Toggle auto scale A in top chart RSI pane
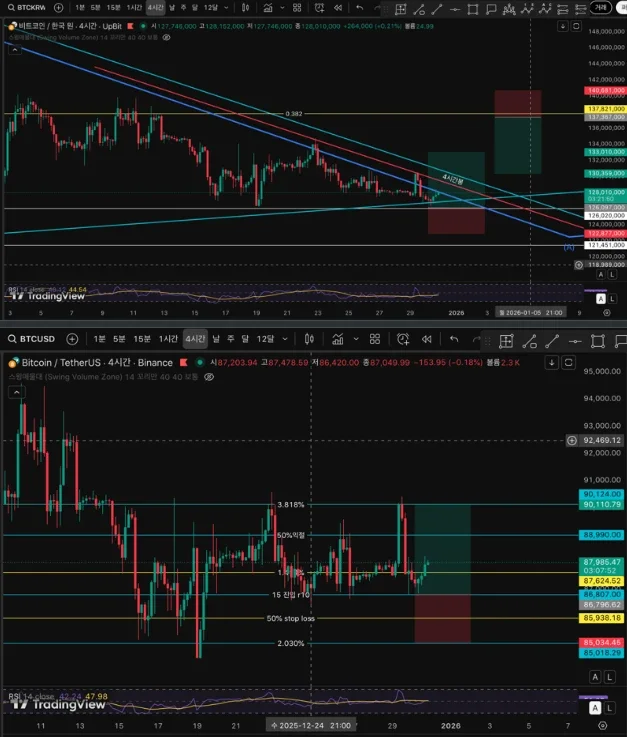627x737 pixels. (601, 299)
